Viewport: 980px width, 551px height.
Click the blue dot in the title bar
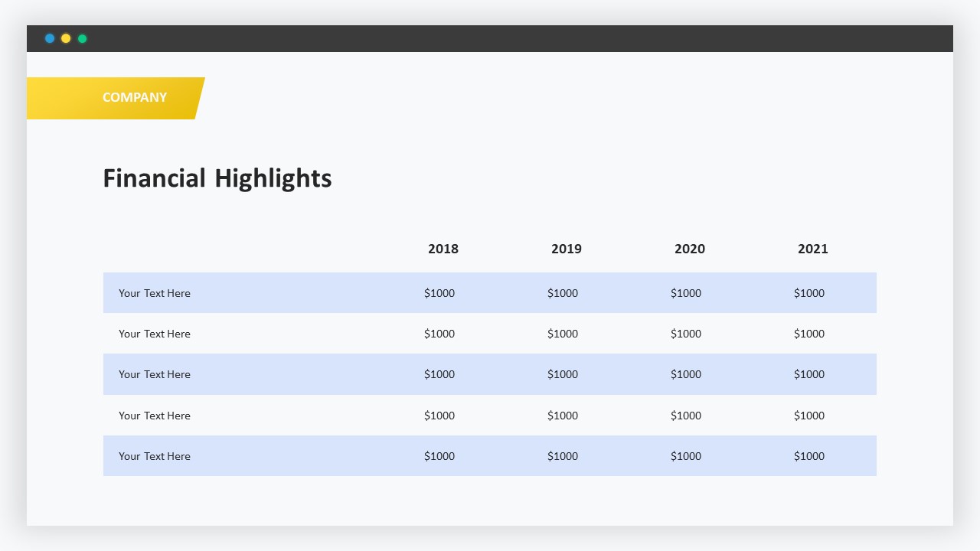(50, 38)
